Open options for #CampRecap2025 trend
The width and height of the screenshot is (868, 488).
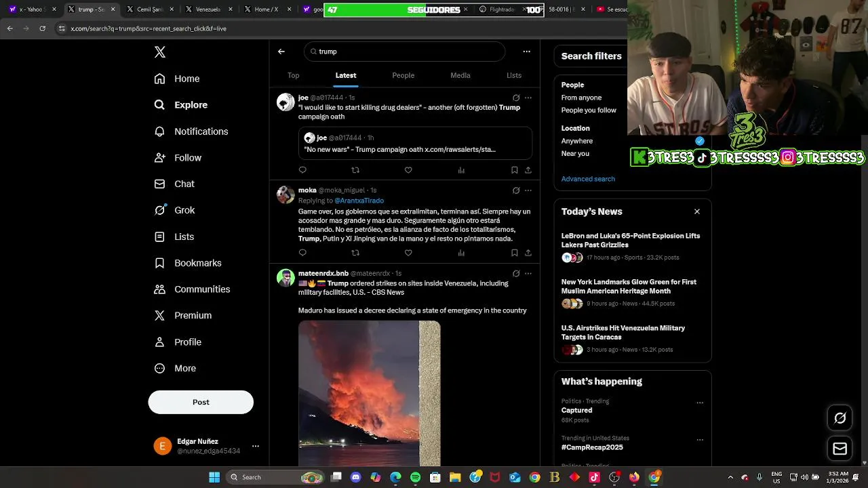click(700, 440)
